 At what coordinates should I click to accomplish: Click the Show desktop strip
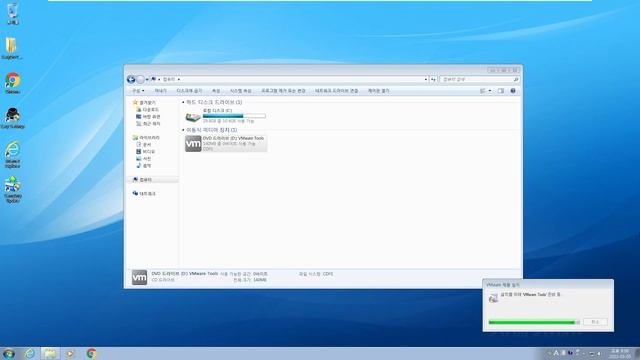(637, 353)
